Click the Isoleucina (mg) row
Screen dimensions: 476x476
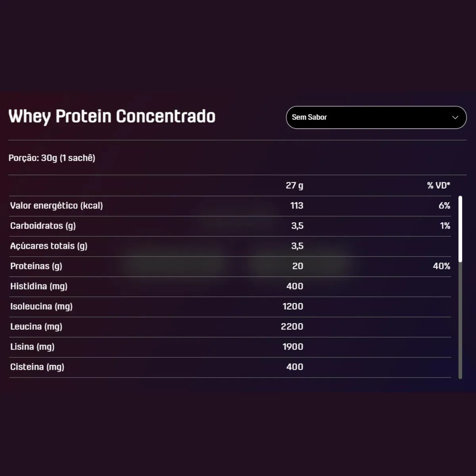click(x=230, y=307)
